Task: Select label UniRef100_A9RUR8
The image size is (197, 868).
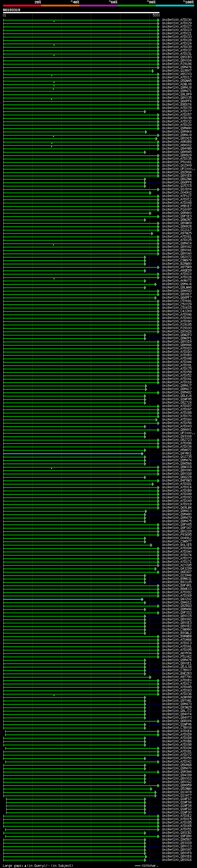Action: [177, 142]
